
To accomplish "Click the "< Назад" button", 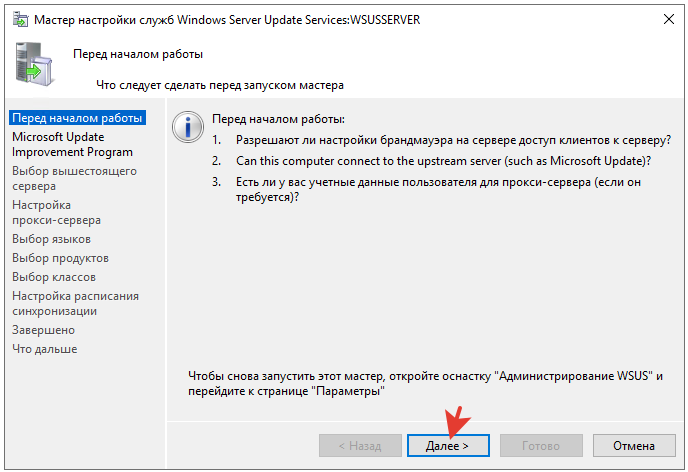I will 359,444.
